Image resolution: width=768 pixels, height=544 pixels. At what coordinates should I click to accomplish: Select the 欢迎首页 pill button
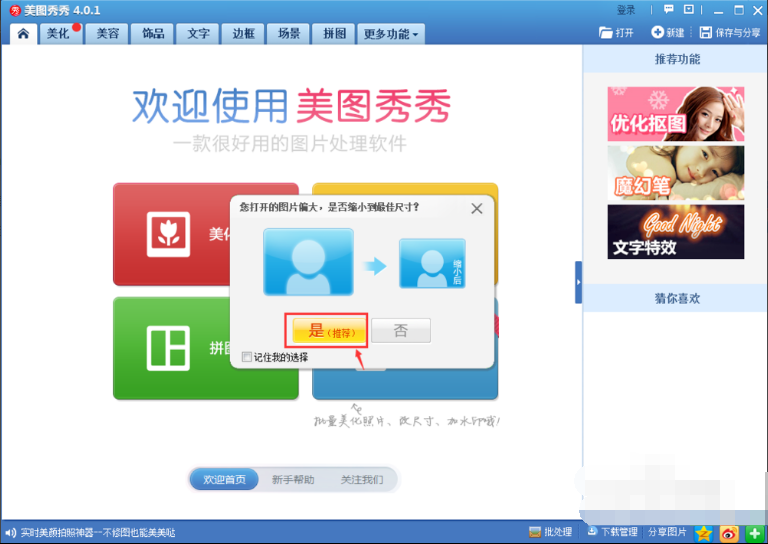click(x=224, y=479)
